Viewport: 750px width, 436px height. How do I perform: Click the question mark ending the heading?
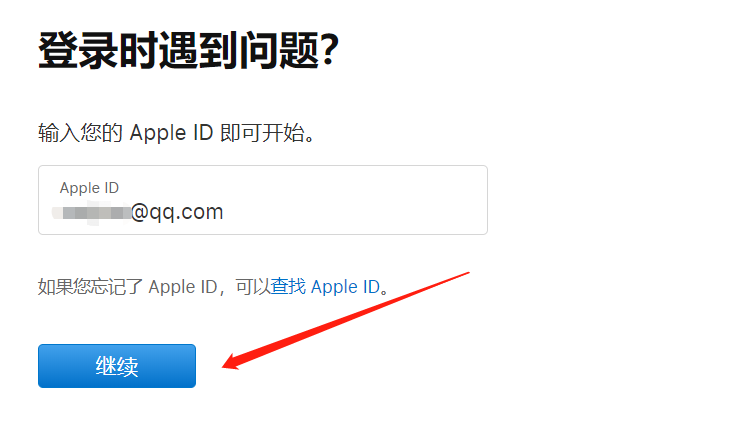pos(330,50)
